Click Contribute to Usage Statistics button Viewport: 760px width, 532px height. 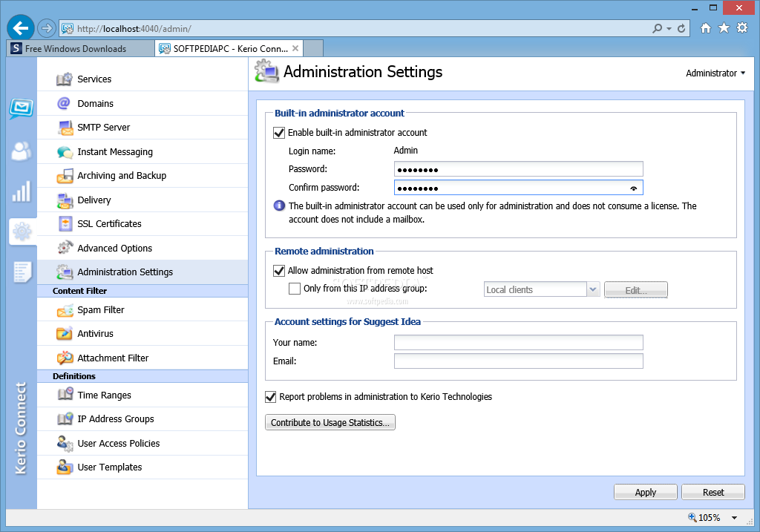(x=330, y=422)
